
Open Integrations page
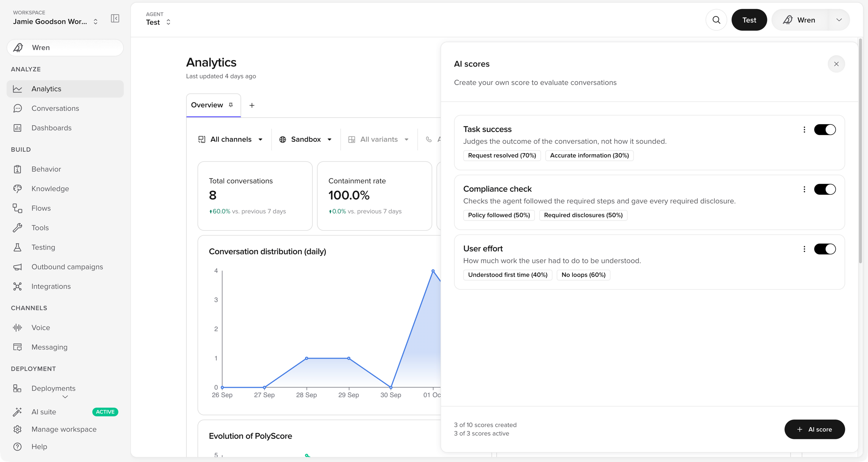pyautogui.click(x=65, y=286)
